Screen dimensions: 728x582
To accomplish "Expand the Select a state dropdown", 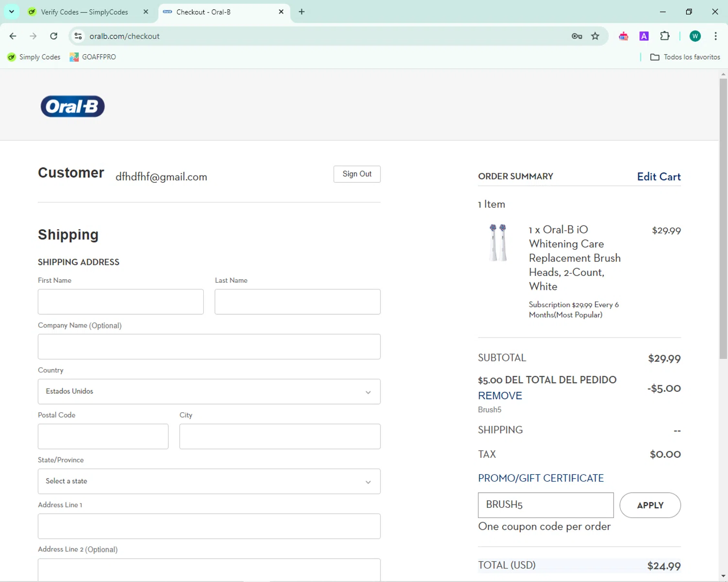I will point(209,481).
